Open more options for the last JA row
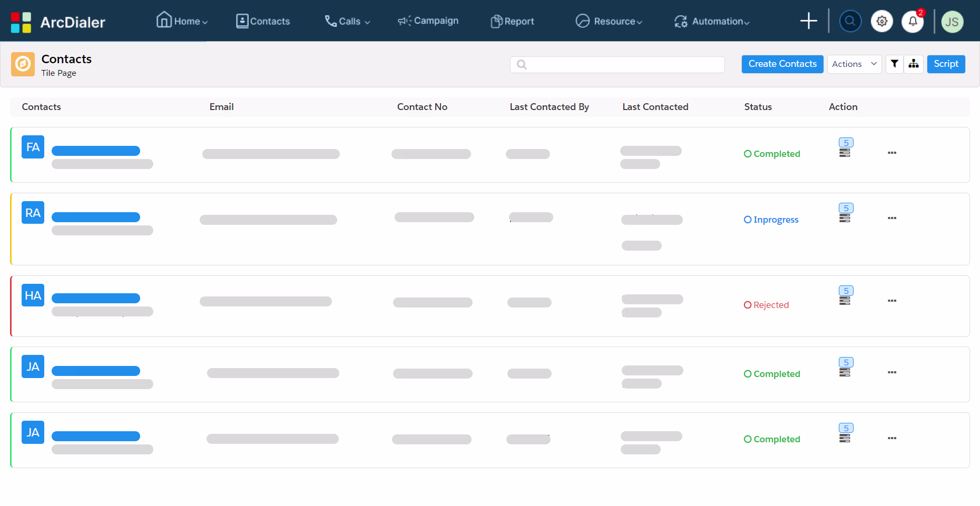This screenshot has width=980, height=506. tap(892, 438)
